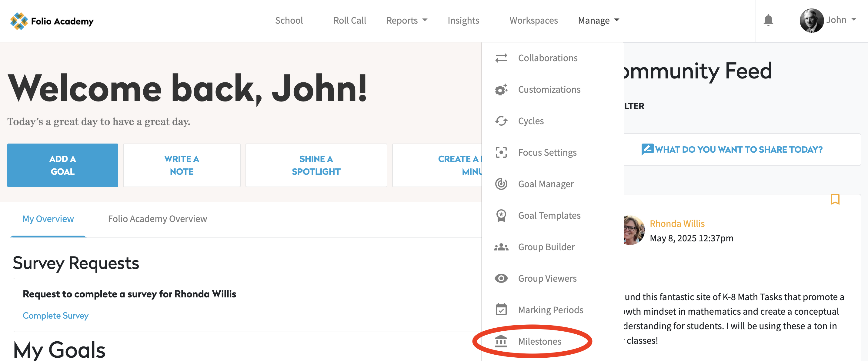
Task: Click the Cycles refresh icon
Action: point(501,121)
